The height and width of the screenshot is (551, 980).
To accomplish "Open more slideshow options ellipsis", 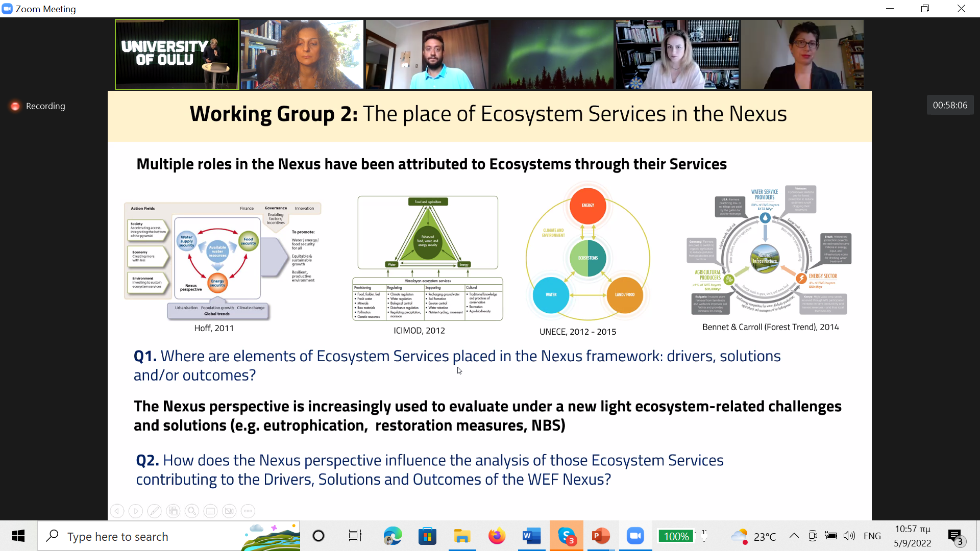I will click(248, 511).
